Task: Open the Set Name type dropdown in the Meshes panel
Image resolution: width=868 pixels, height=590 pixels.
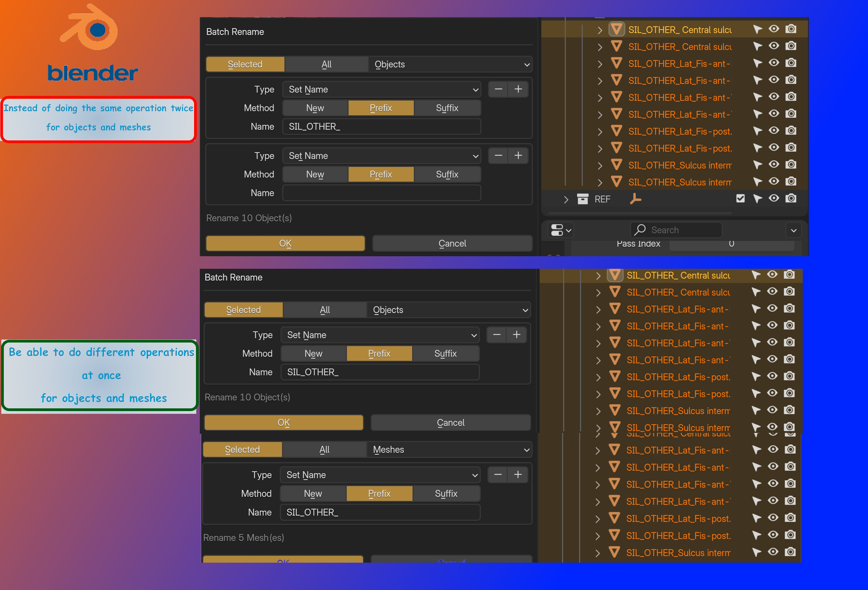Action: coord(380,475)
